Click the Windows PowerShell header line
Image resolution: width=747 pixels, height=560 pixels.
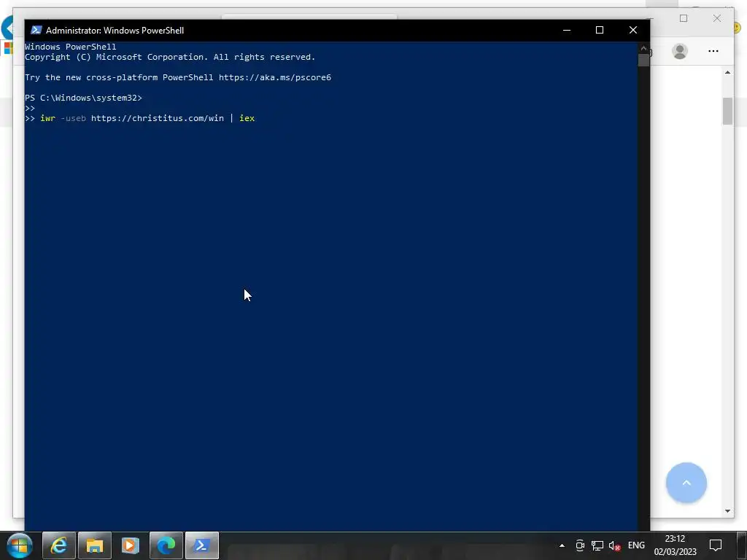(x=71, y=47)
